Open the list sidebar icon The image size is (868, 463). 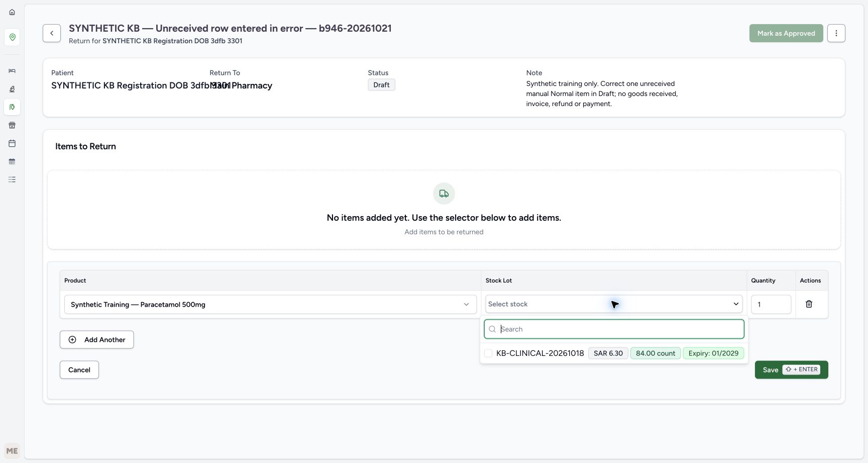(x=12, y=179)
